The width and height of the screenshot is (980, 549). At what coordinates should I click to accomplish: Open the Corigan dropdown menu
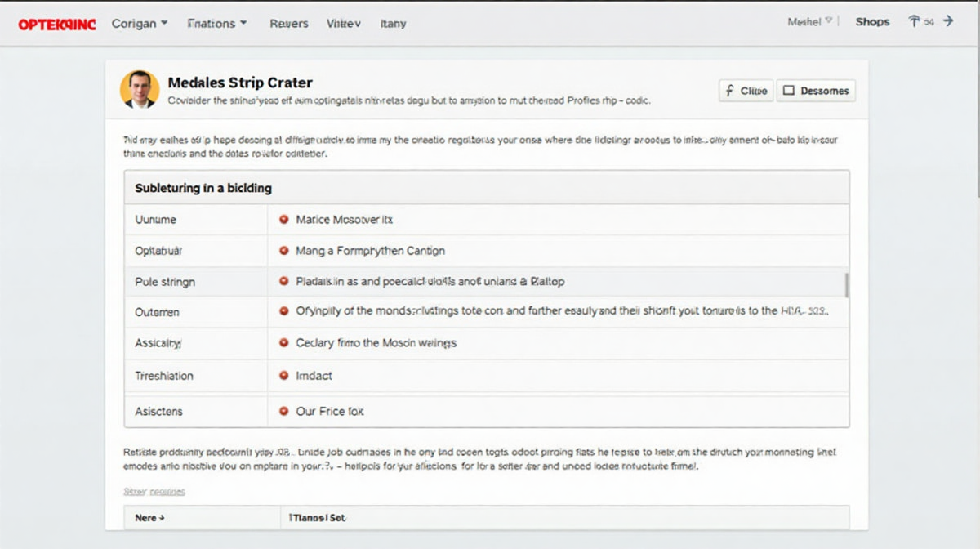click(140, 24)
